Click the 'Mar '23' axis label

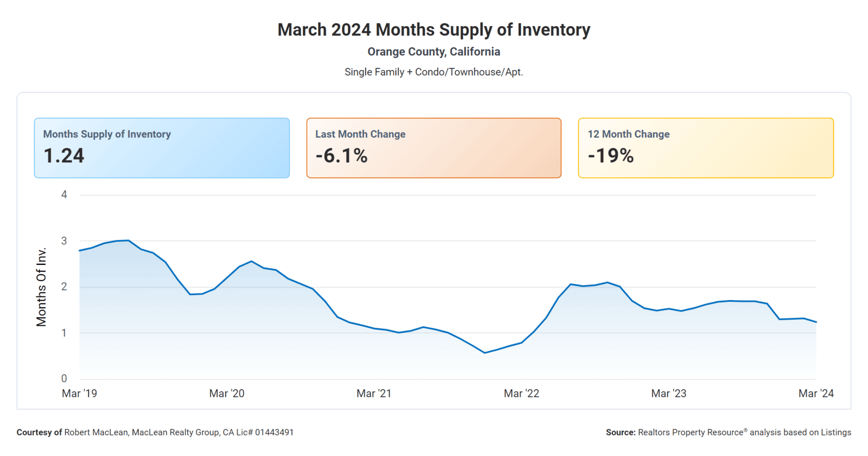(x=669, y=394)
